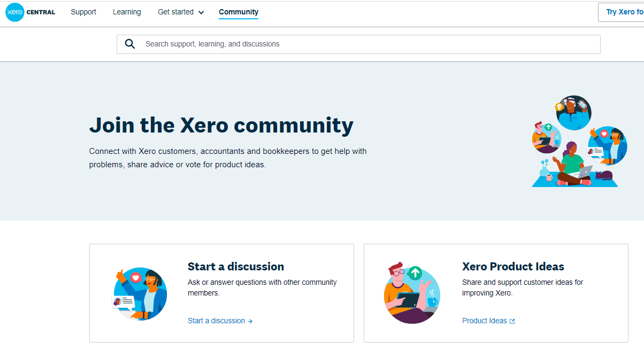
Task: Go to the Learning section
Action: (x=127, y=12)
